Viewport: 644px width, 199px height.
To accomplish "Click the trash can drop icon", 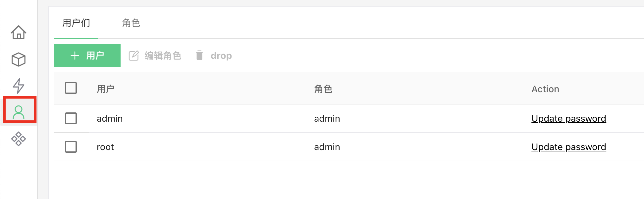I will click(x=199, y=56).
